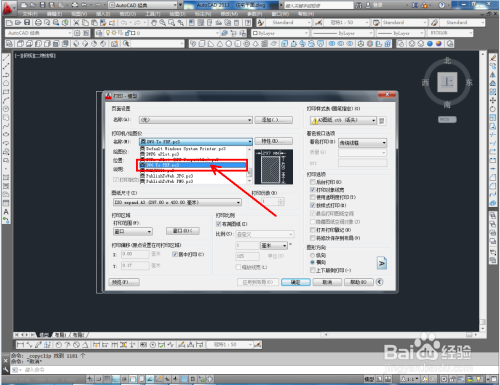Click the title bar help icon
The height and width of the screenshot is (385, 500).
click(x=442, y=5)
